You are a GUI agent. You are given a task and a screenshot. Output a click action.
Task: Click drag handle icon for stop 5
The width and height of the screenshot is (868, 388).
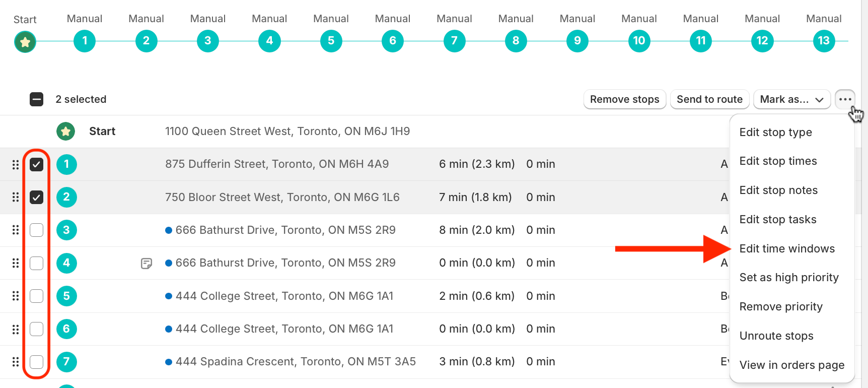(16, 296)
